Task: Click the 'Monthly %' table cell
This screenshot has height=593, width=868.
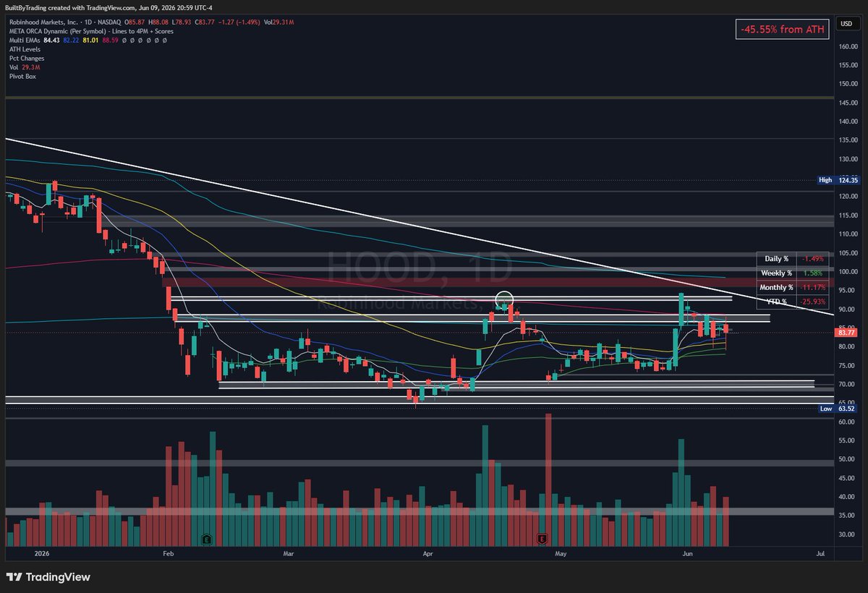Action: [x=776, y=286]
